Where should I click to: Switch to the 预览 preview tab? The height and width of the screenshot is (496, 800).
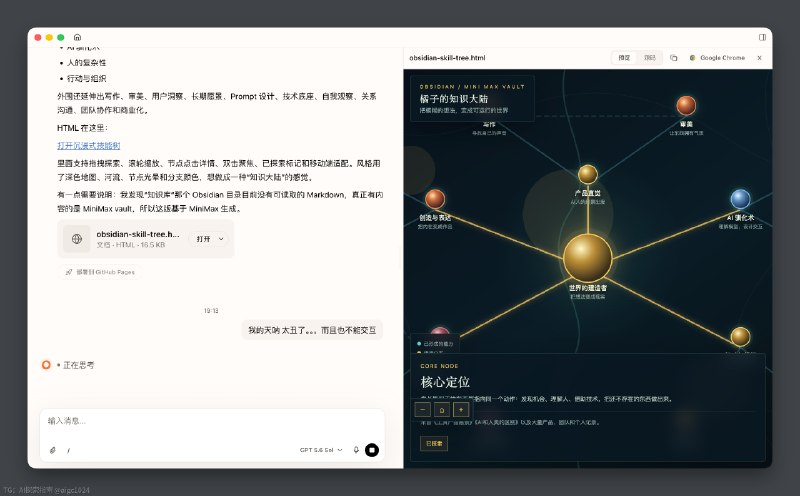[624, 58]
